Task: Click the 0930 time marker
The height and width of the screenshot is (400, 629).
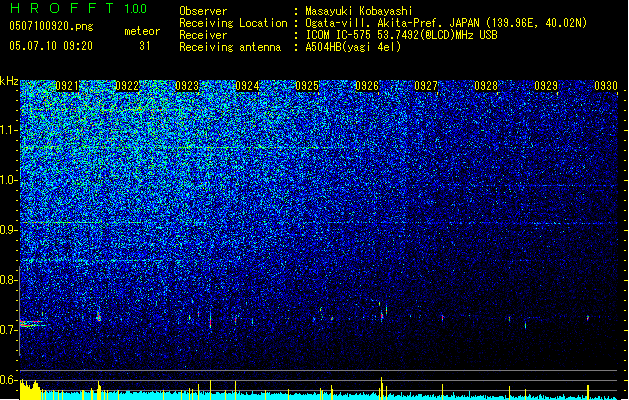Action: click(606, 86)
